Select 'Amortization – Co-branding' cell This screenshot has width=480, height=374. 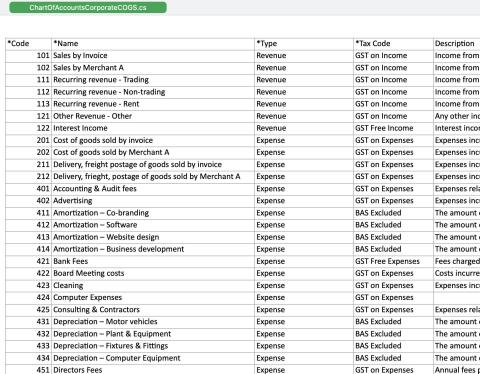point(153,213)
